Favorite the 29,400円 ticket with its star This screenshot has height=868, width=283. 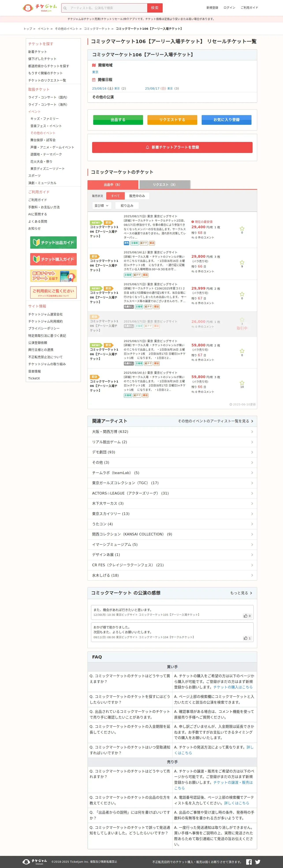(242, 228)
